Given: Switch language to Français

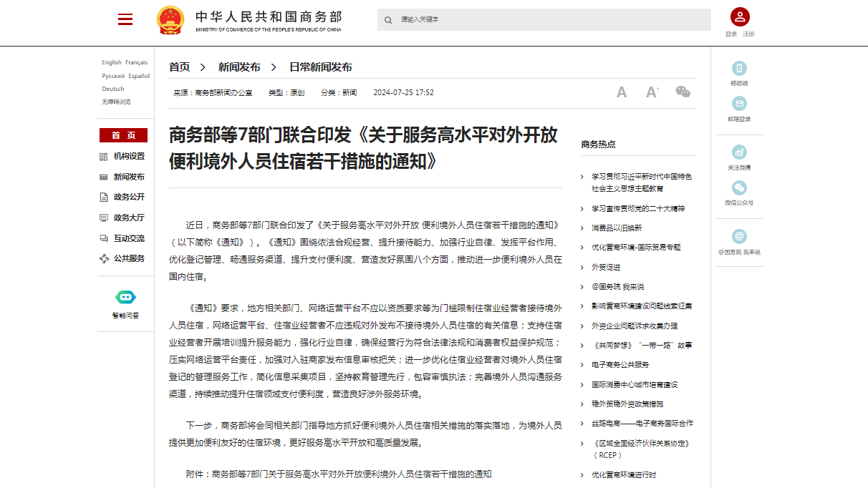Looking at the screenshot, I should [137, 62].
